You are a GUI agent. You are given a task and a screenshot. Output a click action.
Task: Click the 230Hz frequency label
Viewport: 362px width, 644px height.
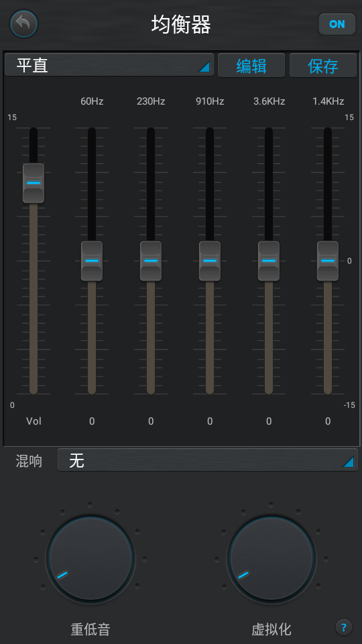pyautogui.click(x=151, y=101)
